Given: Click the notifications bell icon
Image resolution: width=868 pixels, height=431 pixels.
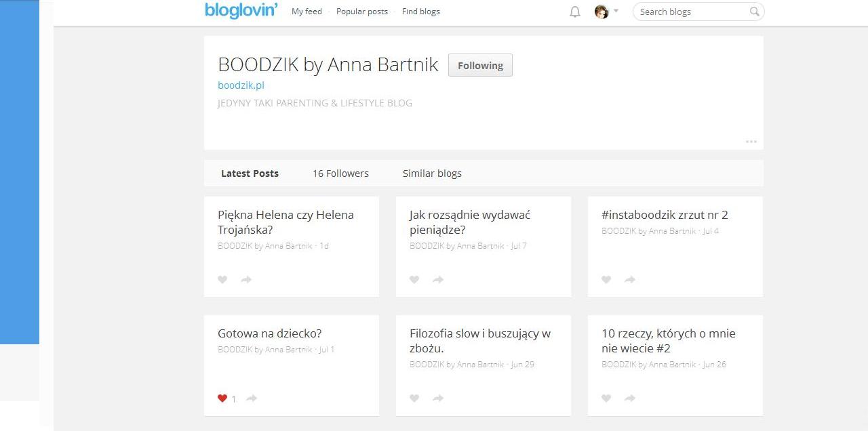Looking at the screenshot, I should coord(575,12).
